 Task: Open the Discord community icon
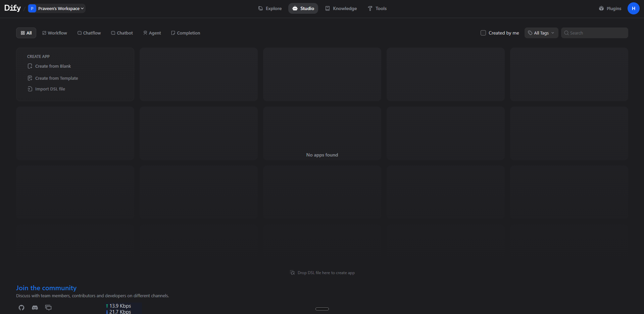(35, 308)
